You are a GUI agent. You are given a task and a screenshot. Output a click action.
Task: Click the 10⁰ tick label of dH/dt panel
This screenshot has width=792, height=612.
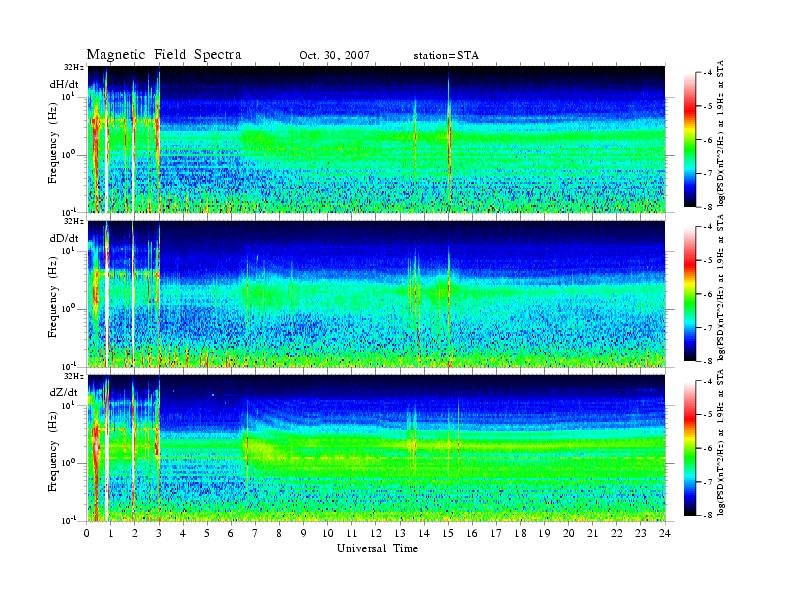[x=68, y=154]
